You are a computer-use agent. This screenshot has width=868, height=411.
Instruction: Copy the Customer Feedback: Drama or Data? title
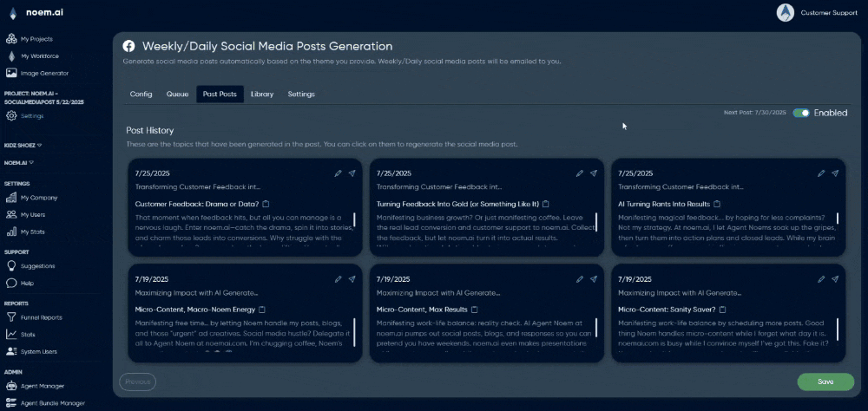coord(266,204)
